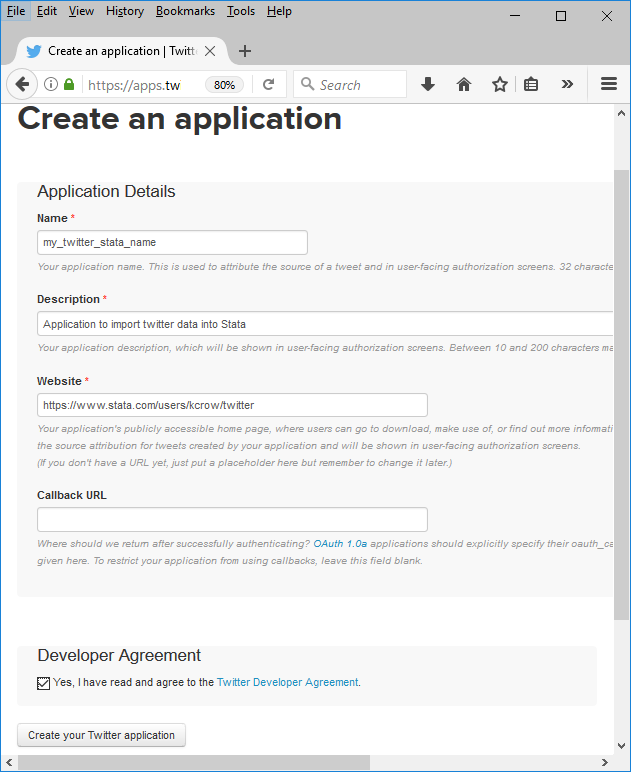Click the search magnifier icon
This screenshot has width=631, height=772.
(x=308, y=84)
